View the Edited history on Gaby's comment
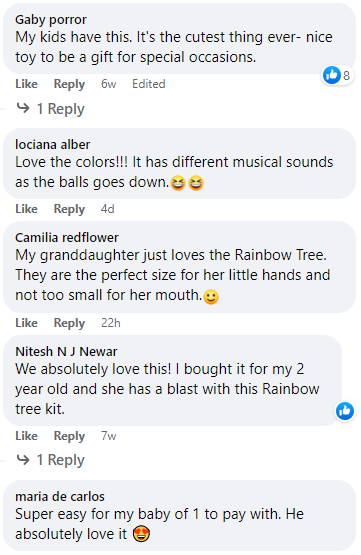 (149, 84)
